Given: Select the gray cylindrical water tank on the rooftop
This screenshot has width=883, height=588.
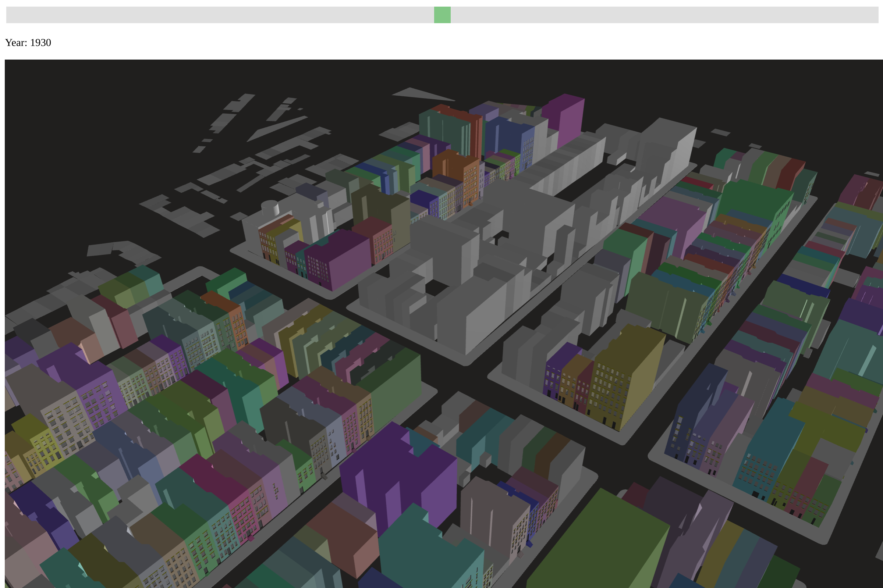Looking at the screenshot, I should click(x=270, y=208).
